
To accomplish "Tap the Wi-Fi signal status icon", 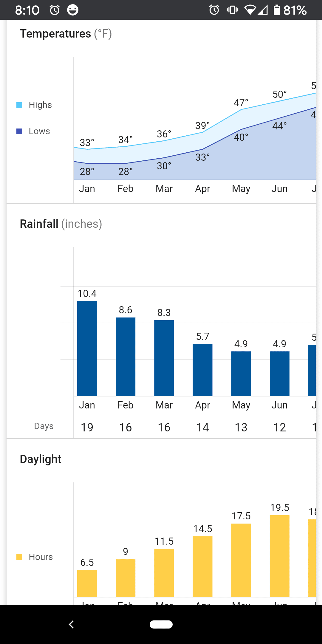I will [250, 10].
